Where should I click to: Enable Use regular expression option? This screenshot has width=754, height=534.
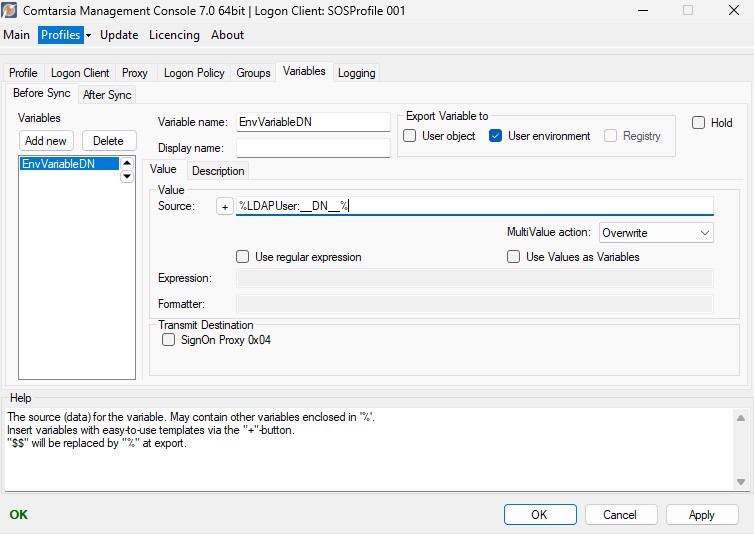[x=242, y=257]
